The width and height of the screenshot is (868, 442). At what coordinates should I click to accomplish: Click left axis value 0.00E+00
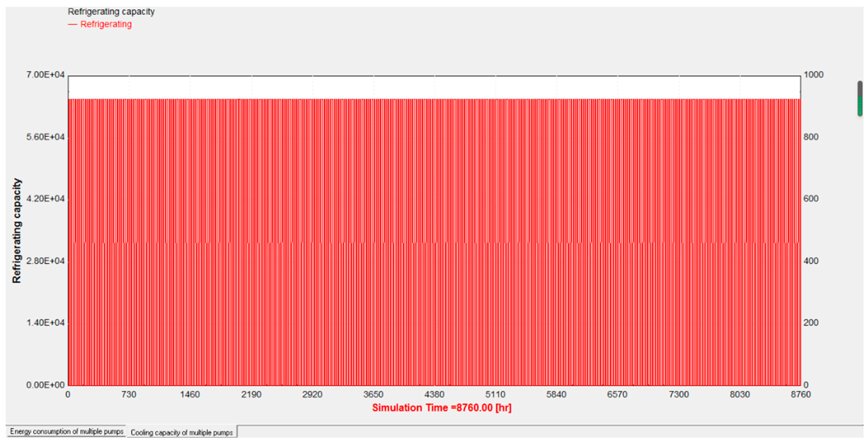click(45, 385)
